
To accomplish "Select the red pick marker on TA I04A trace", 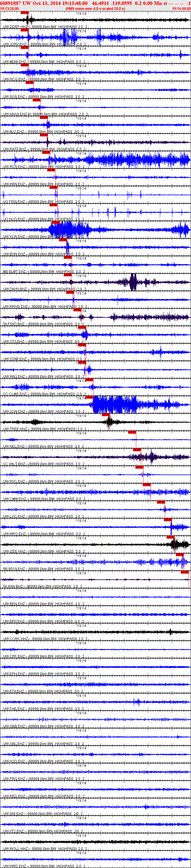I will (185, 572).
